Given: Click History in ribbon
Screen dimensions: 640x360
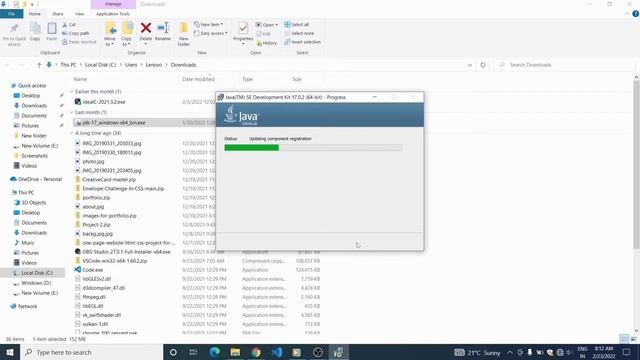Looking at the screenshot, I should [x=267, y=42].
